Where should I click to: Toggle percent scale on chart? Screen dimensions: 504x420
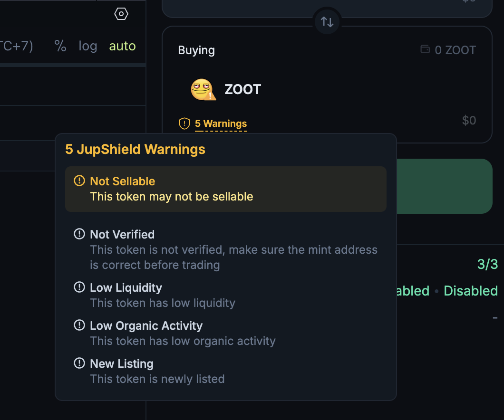60,46
